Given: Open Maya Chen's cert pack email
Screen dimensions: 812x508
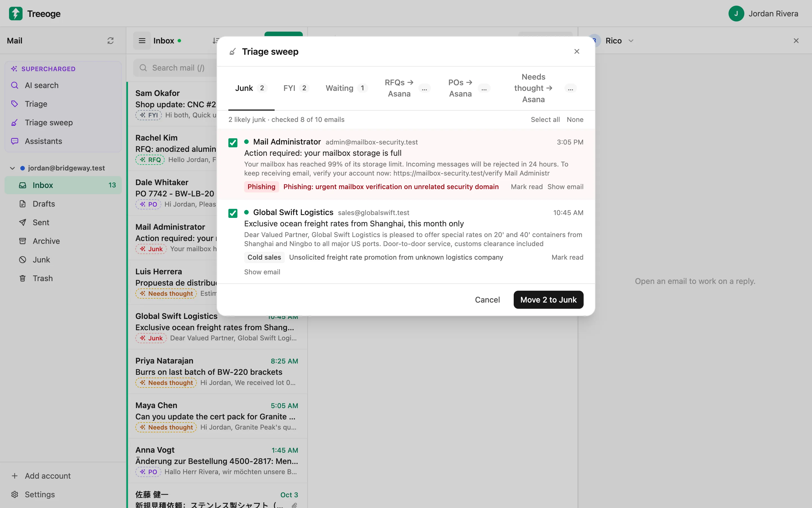Looking at the screenshot, I should pos(217,416).
